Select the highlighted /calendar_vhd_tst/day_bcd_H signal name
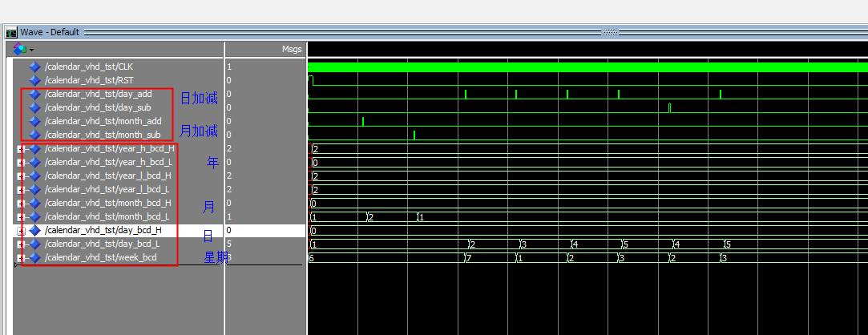This screenshot has width=868, height=335. [x=103, y=230]
